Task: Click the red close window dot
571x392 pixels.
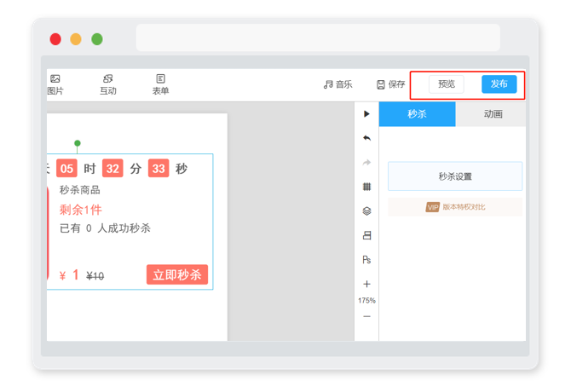Action: pos(55,39)
